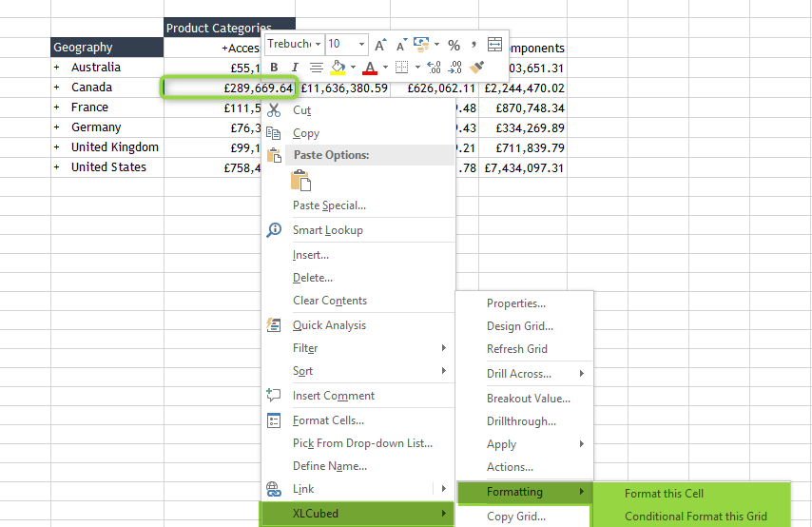Apply the yellow fill color
The image size is (812, 527).
coord(338,68)
